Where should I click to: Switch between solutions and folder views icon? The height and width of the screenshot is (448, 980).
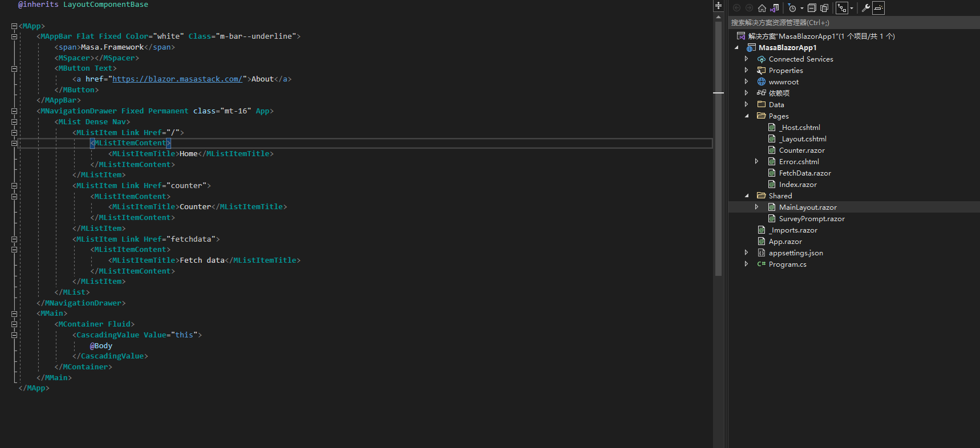coord(774,8)
